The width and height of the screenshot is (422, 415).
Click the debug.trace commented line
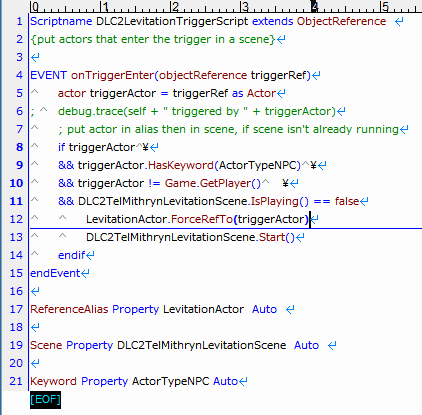tap(197, 111)
